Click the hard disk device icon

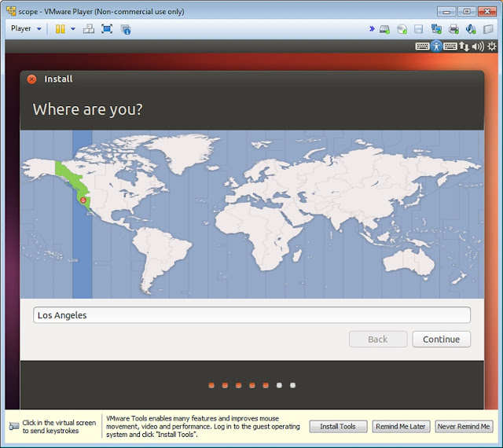tap(384, 29)
